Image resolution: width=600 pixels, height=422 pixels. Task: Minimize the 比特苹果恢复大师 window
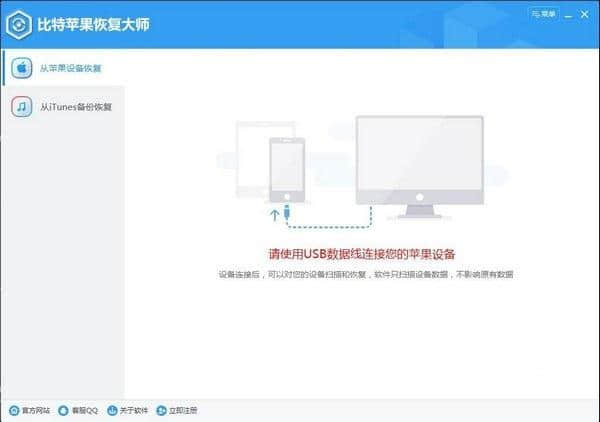(x=569, y=15)
